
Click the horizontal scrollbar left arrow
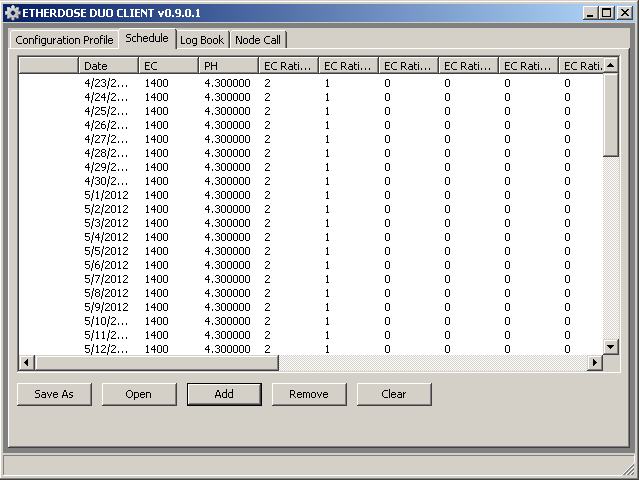tap(26, 362)
